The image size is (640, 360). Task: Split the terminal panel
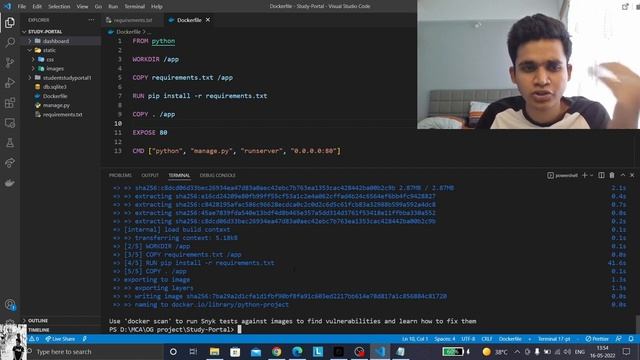601,175
